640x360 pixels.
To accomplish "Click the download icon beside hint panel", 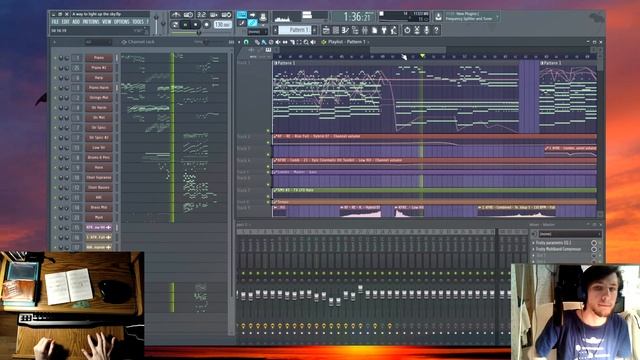I will coord(438,17).
